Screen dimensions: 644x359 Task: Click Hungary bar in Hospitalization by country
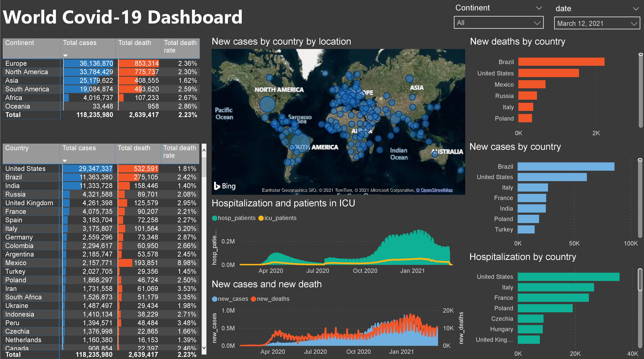coord(530,329)
